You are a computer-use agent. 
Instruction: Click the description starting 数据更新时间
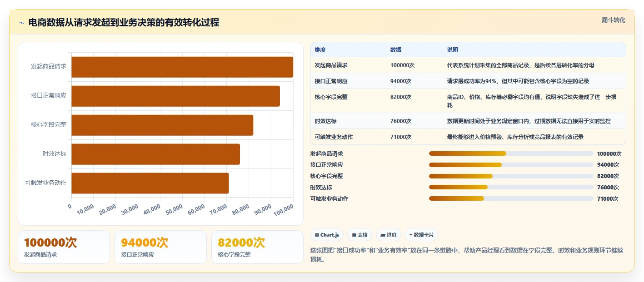529,121
